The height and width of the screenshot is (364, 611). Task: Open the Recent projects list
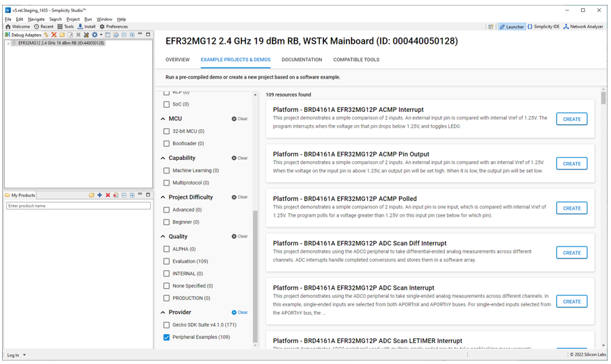coord(44,26)
